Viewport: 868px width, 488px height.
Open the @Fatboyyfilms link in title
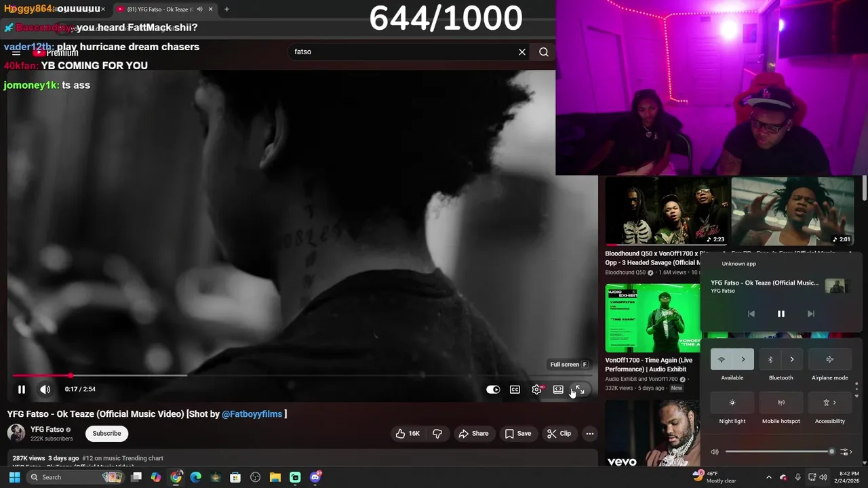[x=252, y=414]
